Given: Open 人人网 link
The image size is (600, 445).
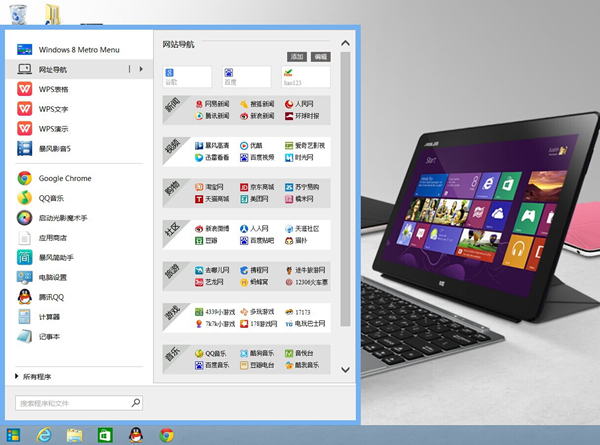Looking at the screenshot, I should coord(254,228).
